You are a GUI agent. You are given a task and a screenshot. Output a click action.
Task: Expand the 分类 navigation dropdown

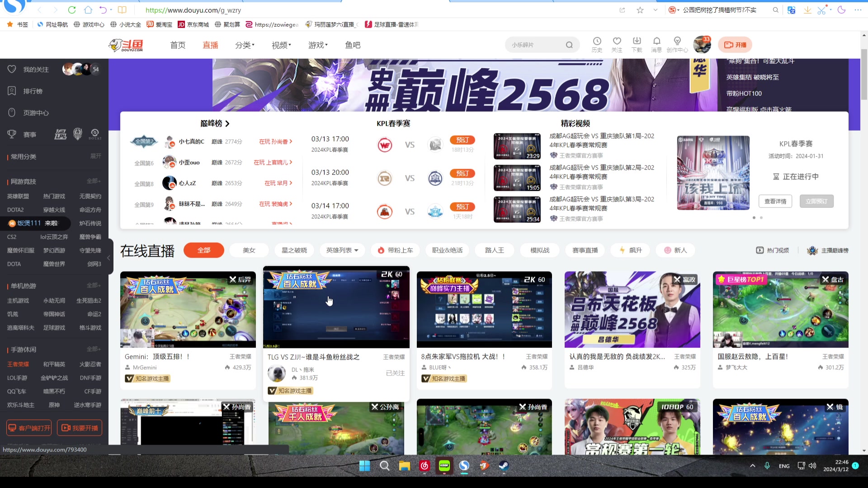click(x=245, y=45)
